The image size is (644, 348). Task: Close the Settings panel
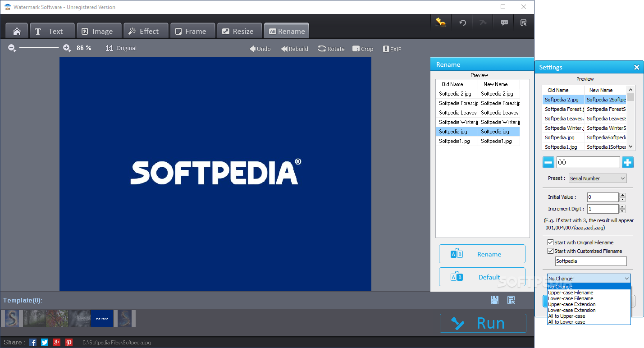pos(637,68)
